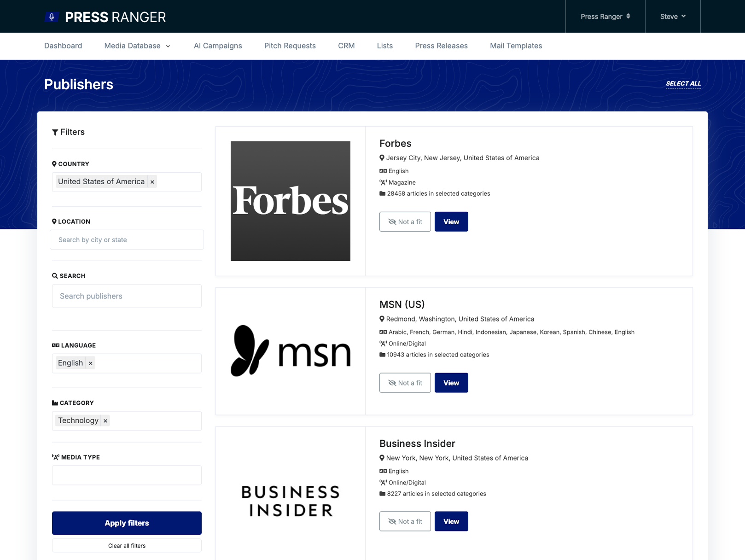Switch to the Pitch Requests tab

tap(290, 46)
